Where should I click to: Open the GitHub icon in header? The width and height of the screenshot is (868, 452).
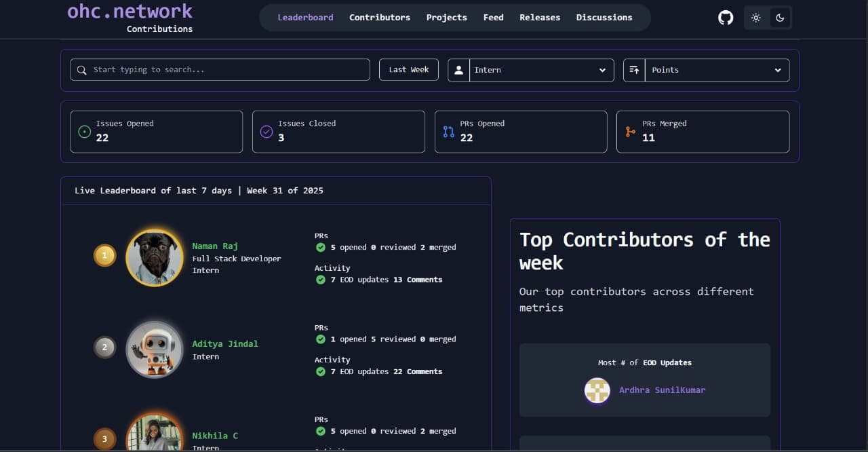coord(725,18)
